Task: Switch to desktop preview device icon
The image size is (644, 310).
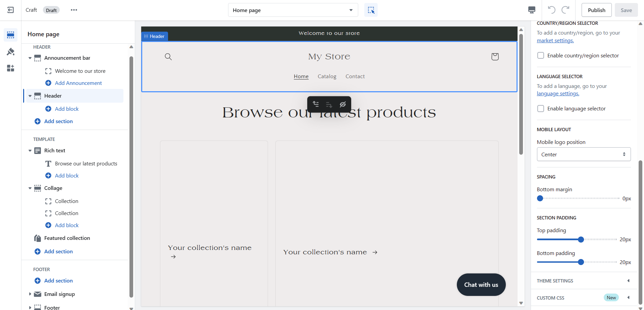Action: point(532,10)
